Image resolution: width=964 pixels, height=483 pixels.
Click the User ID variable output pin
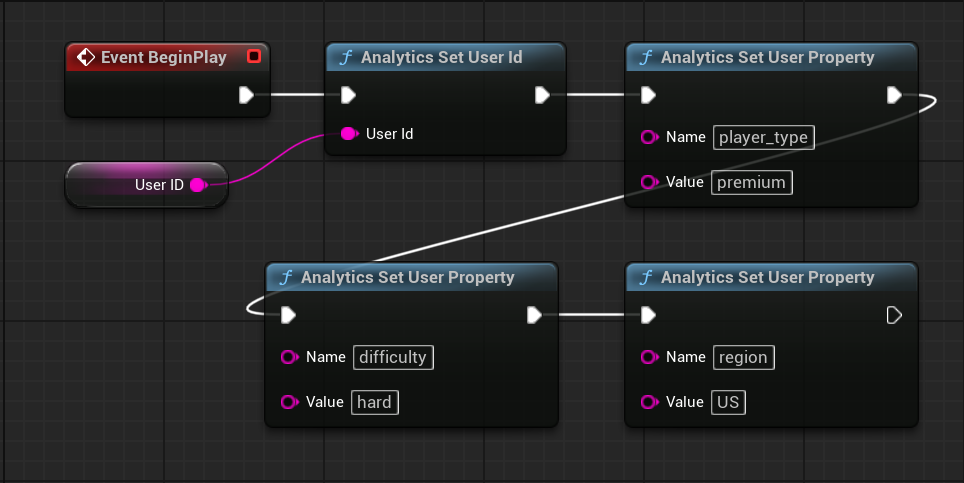197,185
